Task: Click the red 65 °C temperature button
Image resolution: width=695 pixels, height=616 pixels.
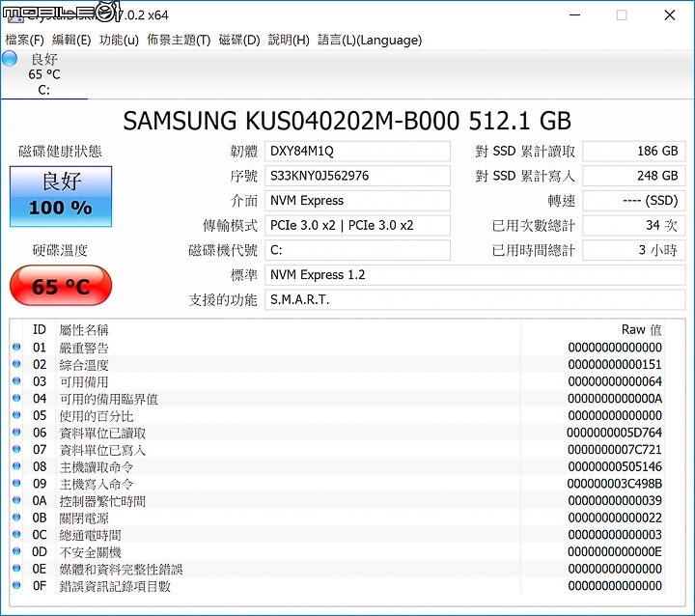Action: coord(61,286)
